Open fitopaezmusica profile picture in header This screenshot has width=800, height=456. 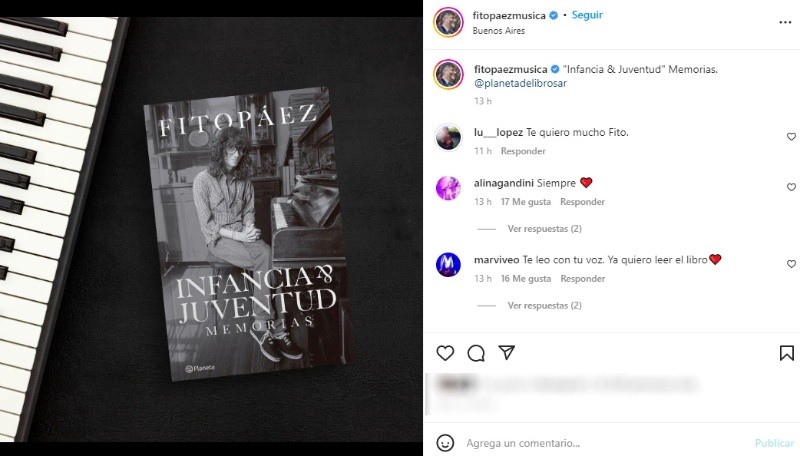[x=448, y=22]
